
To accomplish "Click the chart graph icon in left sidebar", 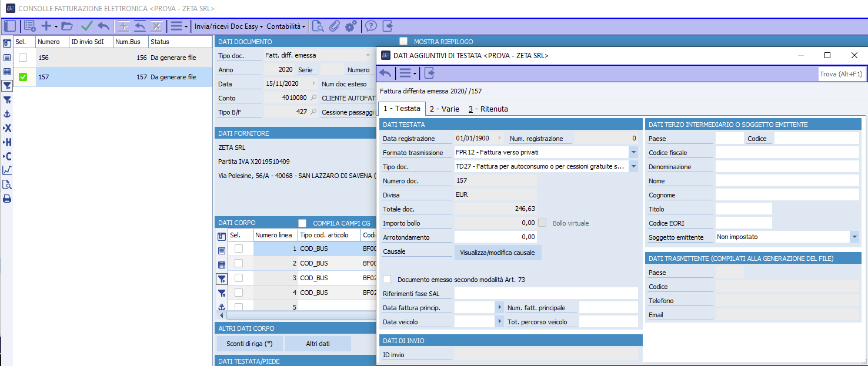I will [x=7, y=170].
